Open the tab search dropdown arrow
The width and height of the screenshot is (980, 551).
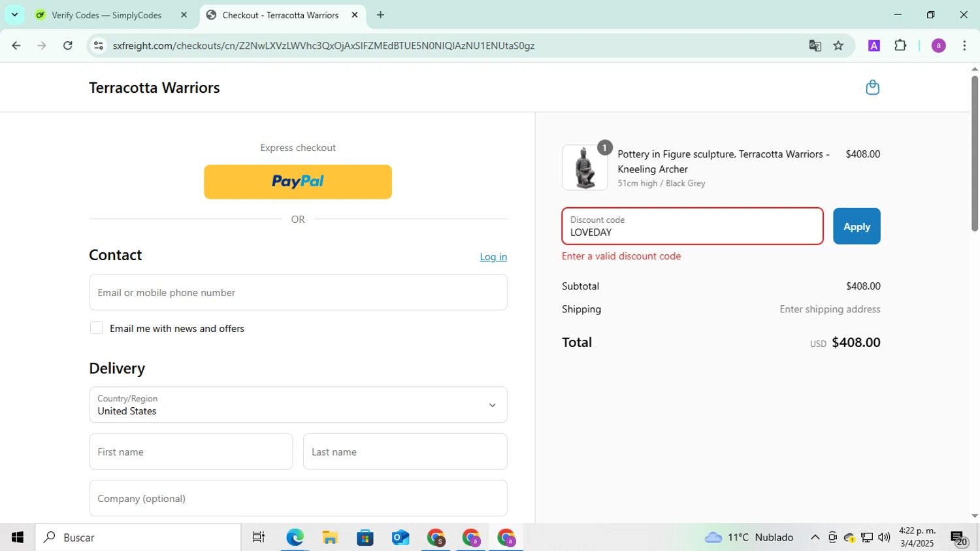[14, 14]
